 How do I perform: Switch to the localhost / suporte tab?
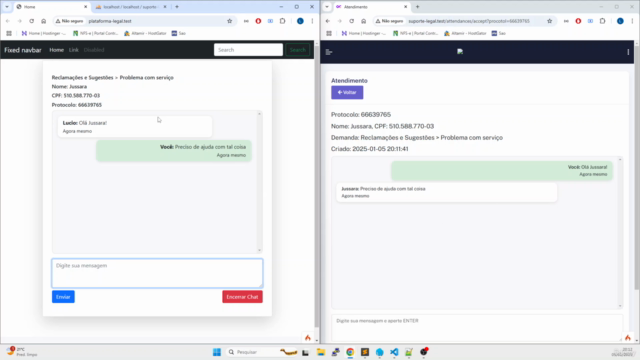(130, 7)
